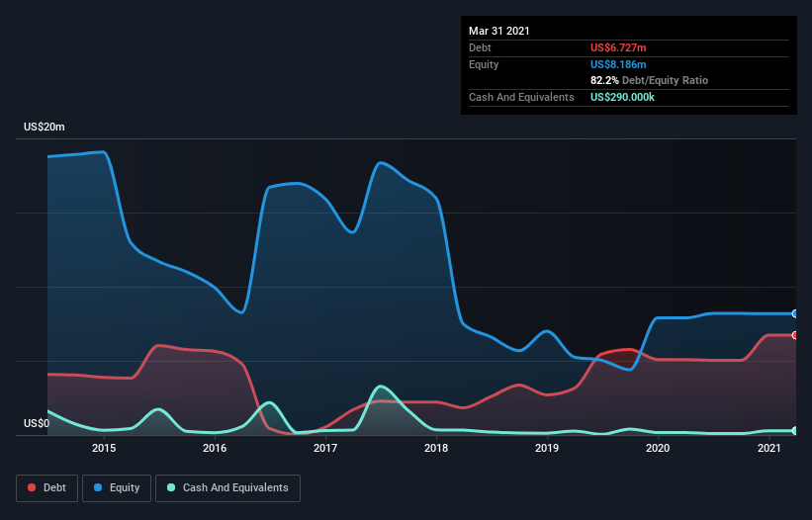Select the 2020 x-axis label
Viewport: 812px width, 520px height.
pyautogui.click(x=658, y=448)
